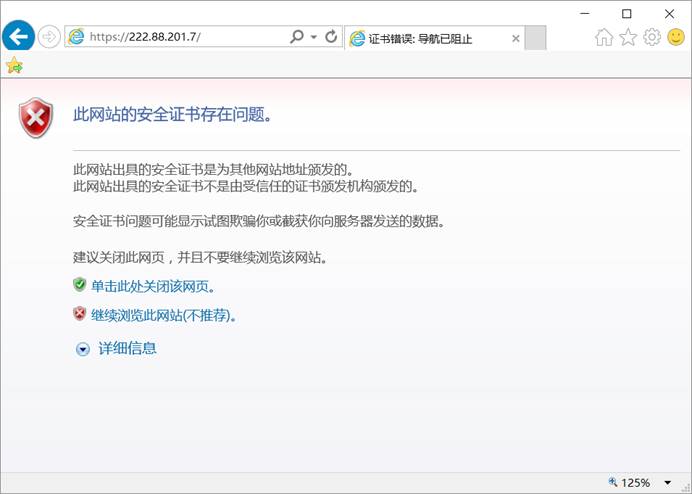The width and height of the screenshot is (692, 494).
Task: Open the address bar autocomplete dropdown arrow
Action: point(314,37)
